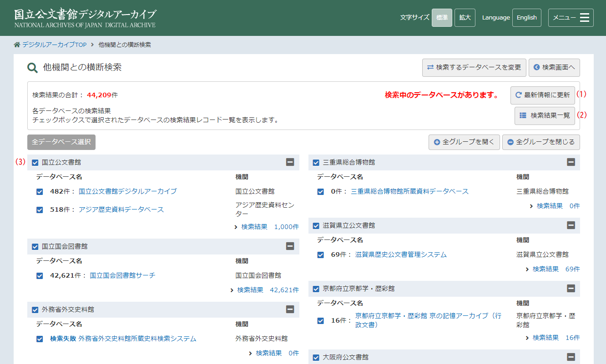The width and height of the screenshot is (606, 364).
Task: View 外務省外交史料館 検索結果 0件 link
Action: (278, 353)
